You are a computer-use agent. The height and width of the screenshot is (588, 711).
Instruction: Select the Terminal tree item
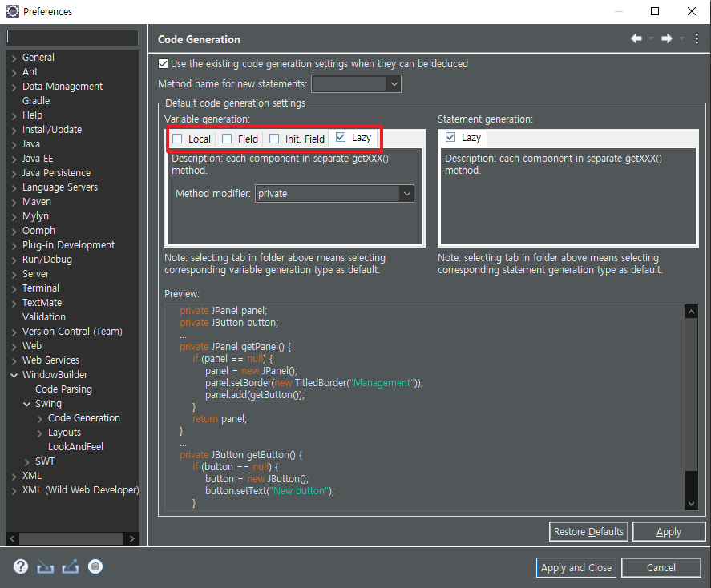[x=41, y=288]
